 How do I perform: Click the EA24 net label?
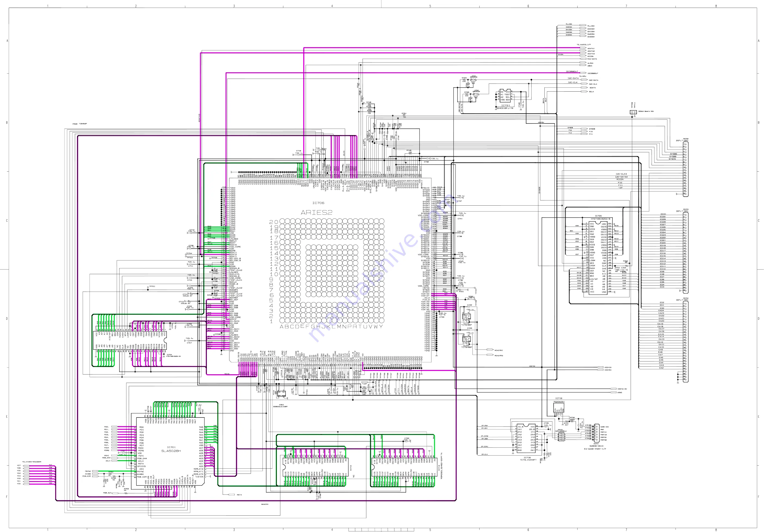tap(661, 311)
